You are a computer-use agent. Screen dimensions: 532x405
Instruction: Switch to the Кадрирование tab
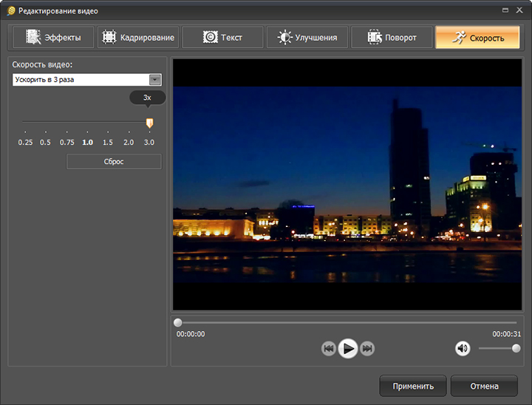click(138, 38)
